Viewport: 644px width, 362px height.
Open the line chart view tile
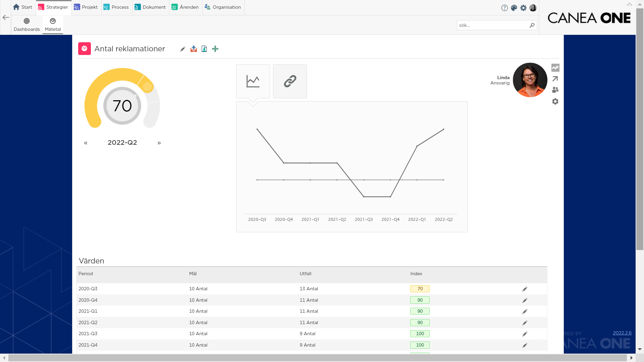click(253, 81)
